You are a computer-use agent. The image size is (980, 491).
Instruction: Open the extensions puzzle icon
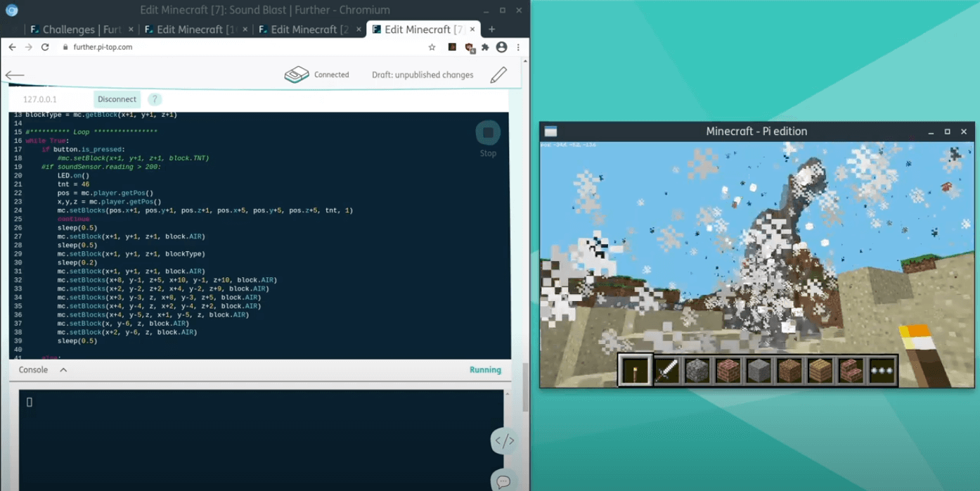click(x=485, y=47)
